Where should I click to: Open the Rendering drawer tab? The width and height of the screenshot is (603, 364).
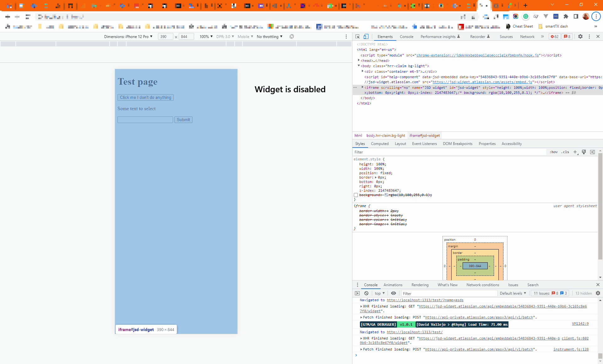(x=420, y=285)
